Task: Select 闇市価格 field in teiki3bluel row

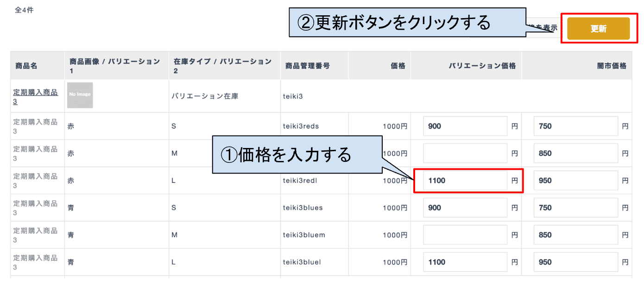Action: click(x=575, y=262)
